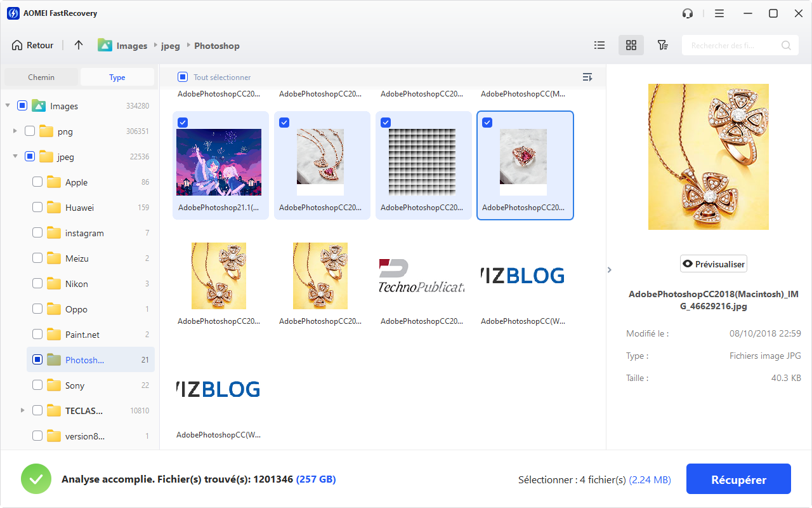Open the filter funnel icon
812x508 pixels.
(x=662, y=45)
